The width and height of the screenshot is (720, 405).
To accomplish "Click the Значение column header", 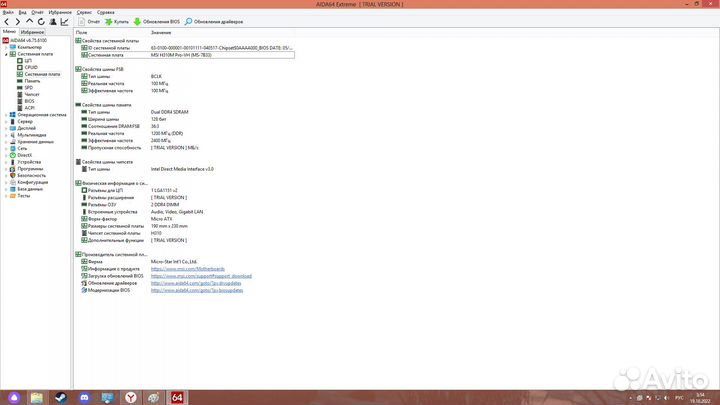I will coord(161,33).
